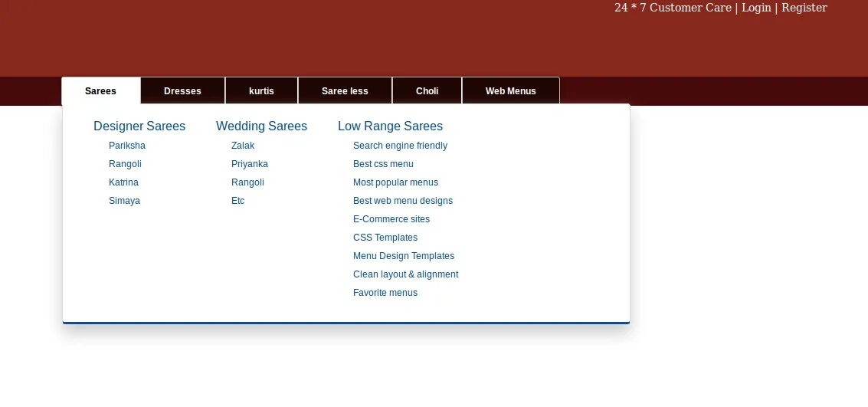Select the Choli menu tab
Viewport: 868px width, 407px height.
click(x=427, y=90)
